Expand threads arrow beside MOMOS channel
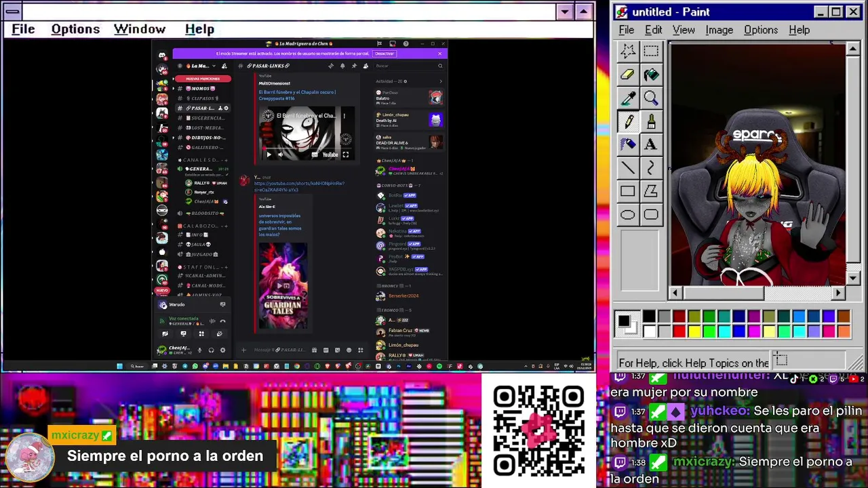 point(174,89)
